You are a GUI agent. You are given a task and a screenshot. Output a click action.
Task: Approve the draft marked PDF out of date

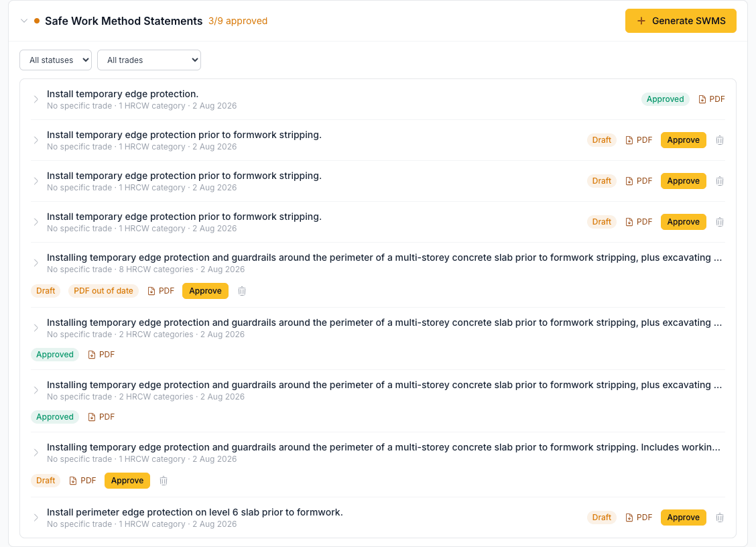tap(205, 291)
